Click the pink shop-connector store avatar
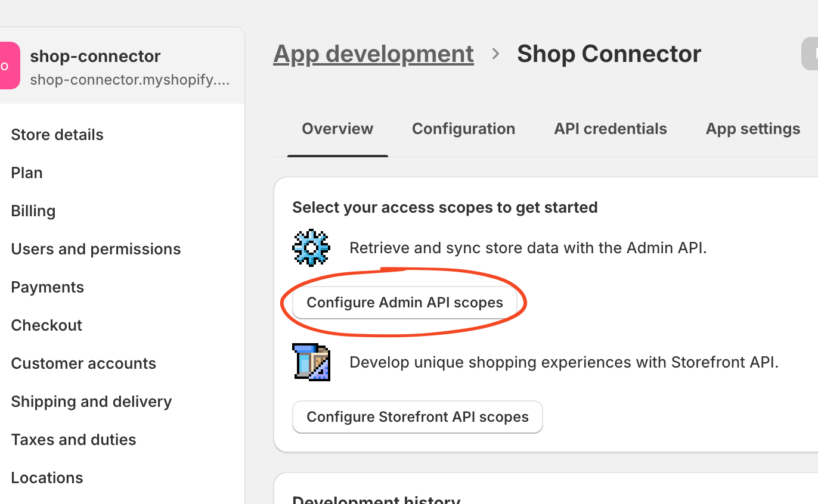The height and width of the screenshot is (504, 818). (x=10, y=66)
